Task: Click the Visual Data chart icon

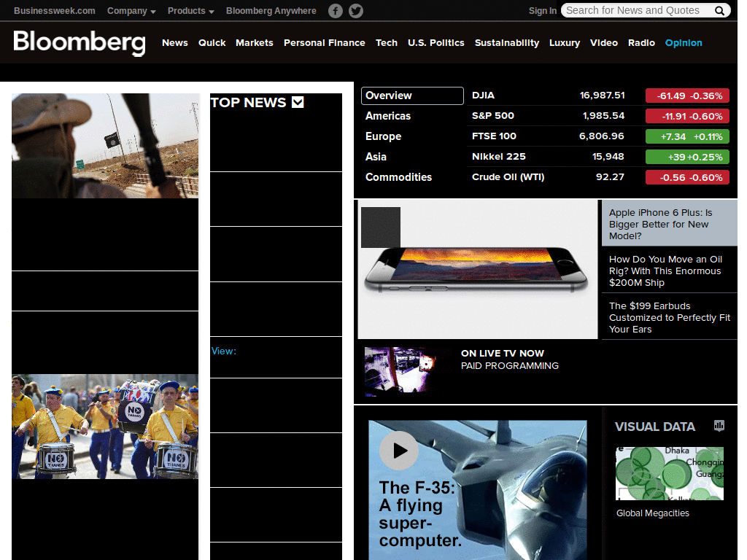Action: pyautogui.click(x=719, y=426)
